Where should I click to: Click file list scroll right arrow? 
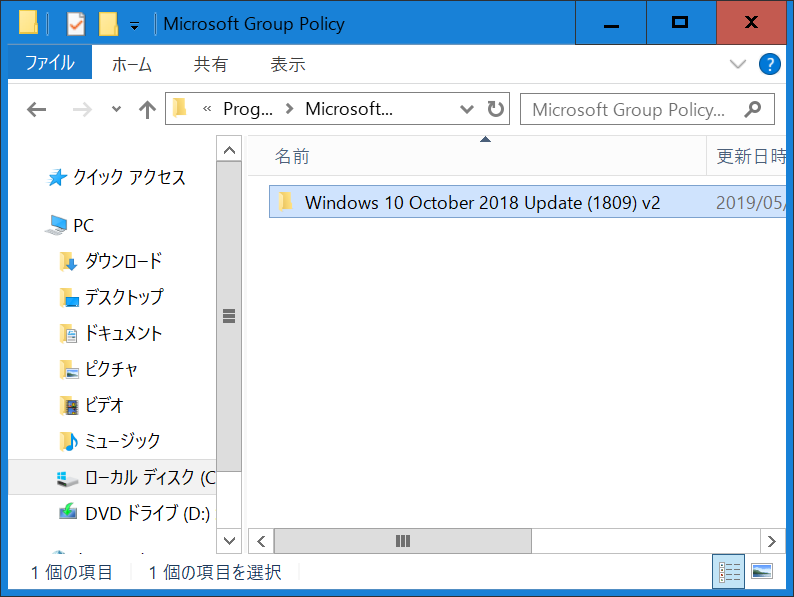click(x=772, y=541)
